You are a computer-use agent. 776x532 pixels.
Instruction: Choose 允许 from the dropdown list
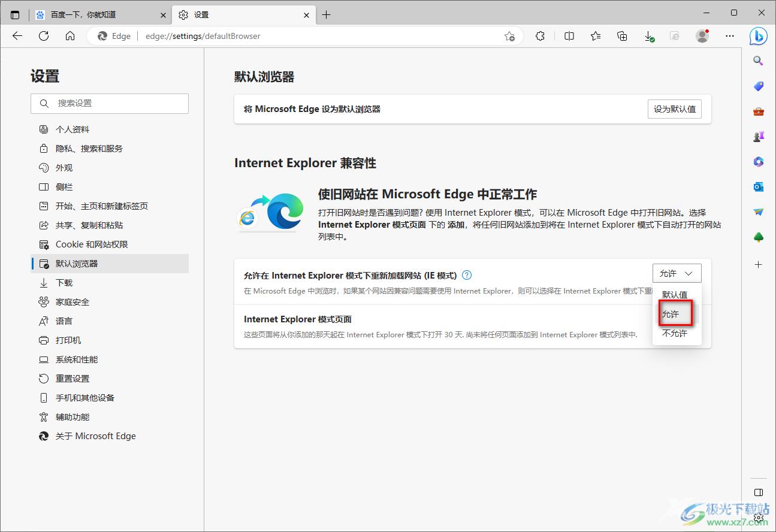click(677, 314)
